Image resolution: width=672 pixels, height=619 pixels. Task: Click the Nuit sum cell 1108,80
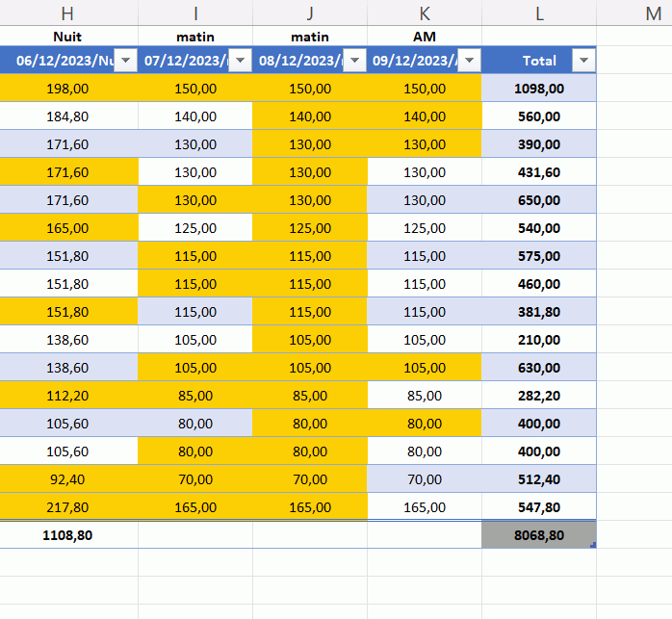click(67, 534)
